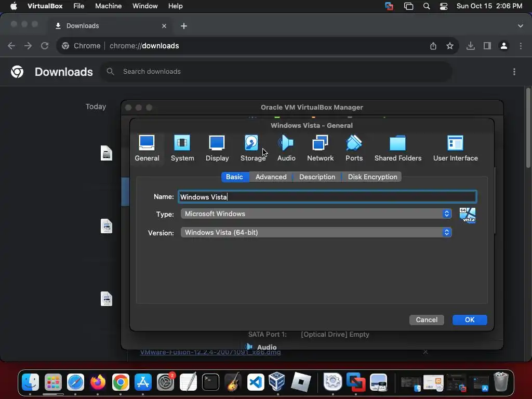Focus the Name field Windows Vista
Screen dimensions: 532x399
point(327,197)
